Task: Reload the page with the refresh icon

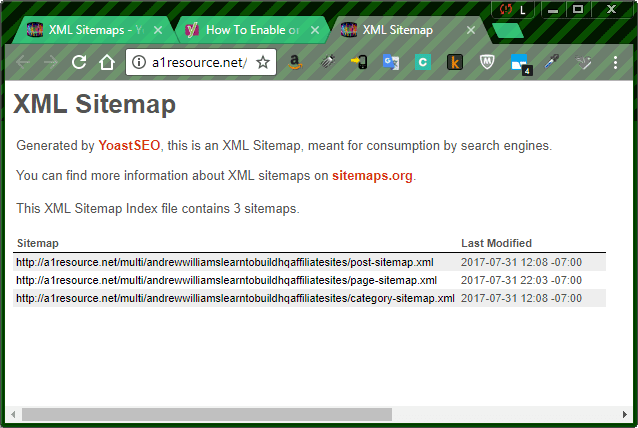Action: point(79,62)
